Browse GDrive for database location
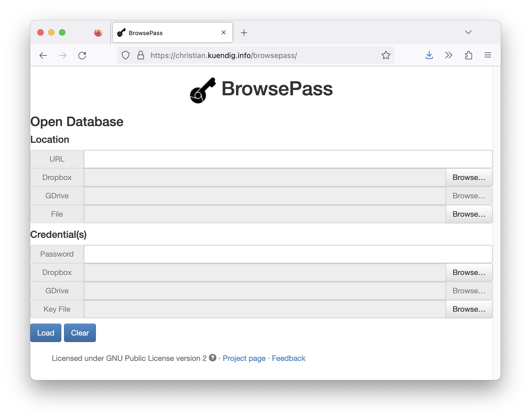 pos(469,196)
